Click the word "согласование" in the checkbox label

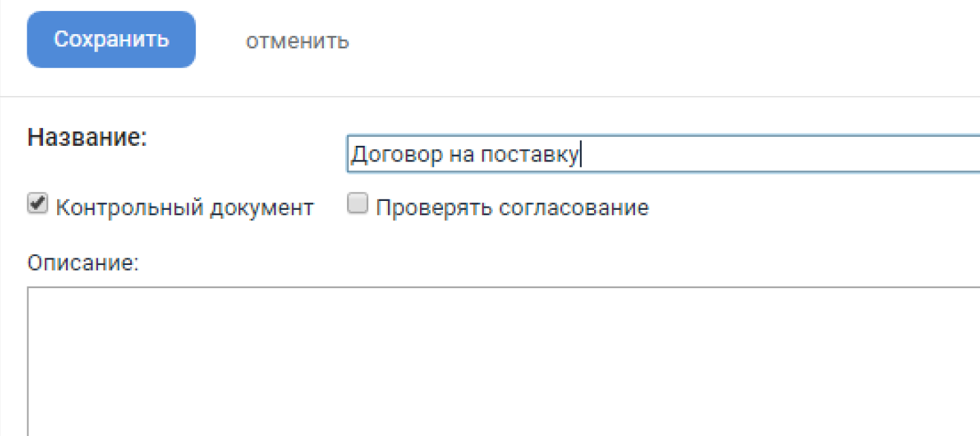tap(574, 208)
